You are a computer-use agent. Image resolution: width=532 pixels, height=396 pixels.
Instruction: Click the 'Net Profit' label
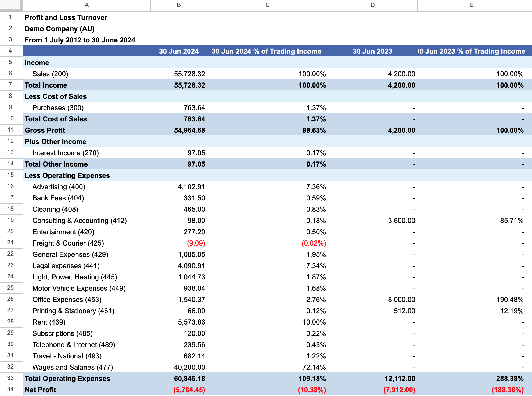pos(41,390)
